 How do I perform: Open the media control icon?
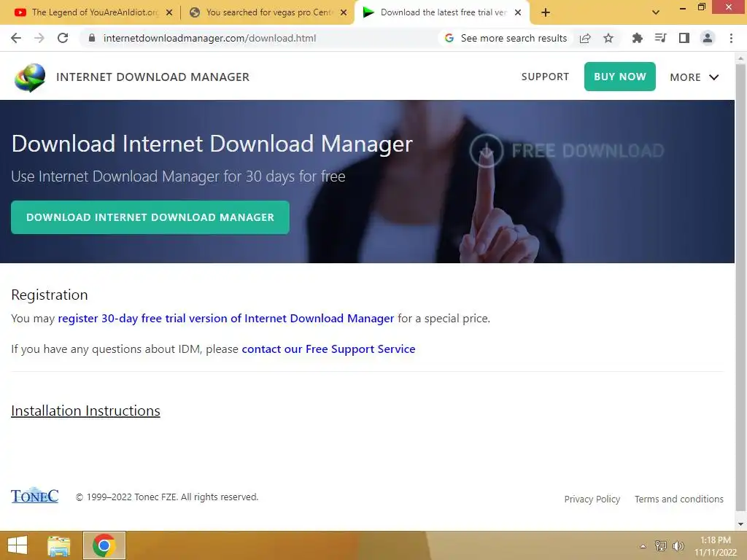click(x=660, y=38)
